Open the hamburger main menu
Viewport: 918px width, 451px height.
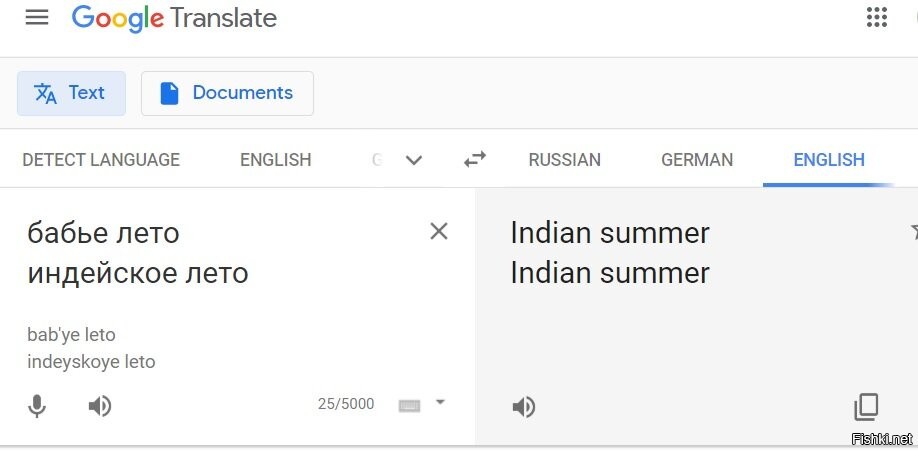37,18
